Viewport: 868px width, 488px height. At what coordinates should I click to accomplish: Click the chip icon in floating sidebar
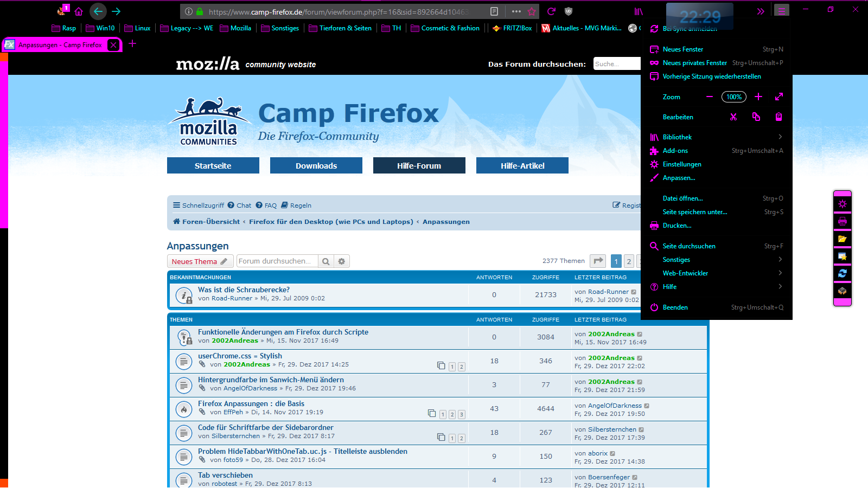(843, 291)
